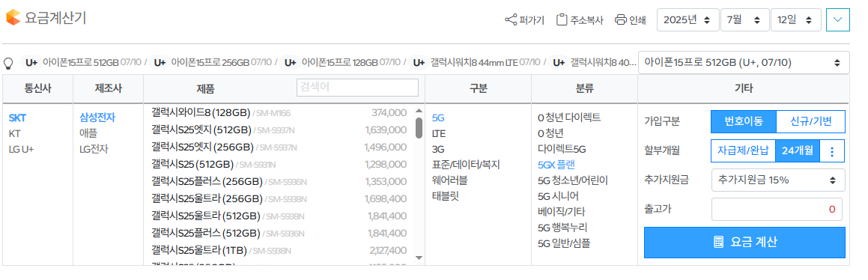The height and width of the screenshot is (280, 868).
Task: Select 베이직/기타 plan category
Action: coord(562,211)
